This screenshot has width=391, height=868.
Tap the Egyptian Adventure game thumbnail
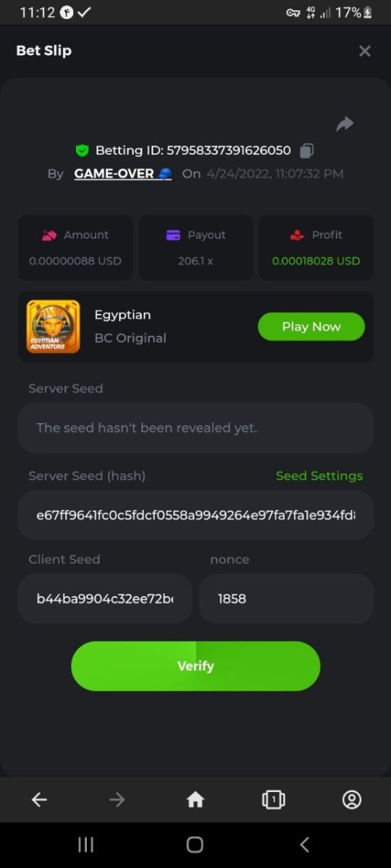53,326
